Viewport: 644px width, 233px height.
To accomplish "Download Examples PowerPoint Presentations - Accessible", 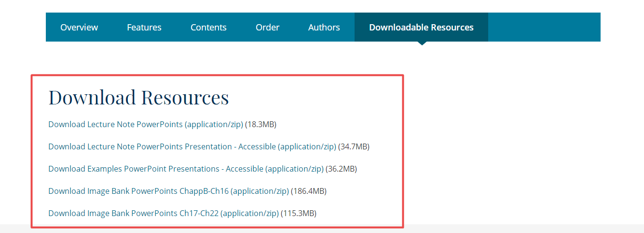I will tap(186, 169).
